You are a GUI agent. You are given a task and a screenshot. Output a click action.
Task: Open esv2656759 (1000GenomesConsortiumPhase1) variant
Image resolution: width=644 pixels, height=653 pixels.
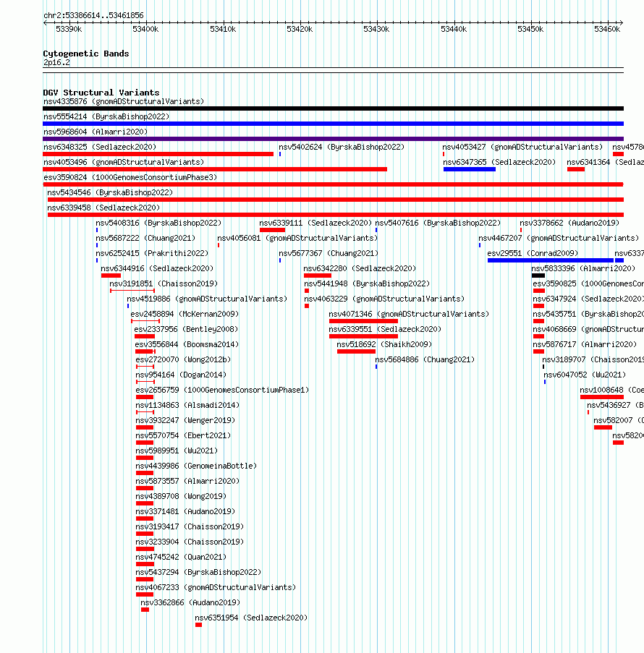(223, 390)
